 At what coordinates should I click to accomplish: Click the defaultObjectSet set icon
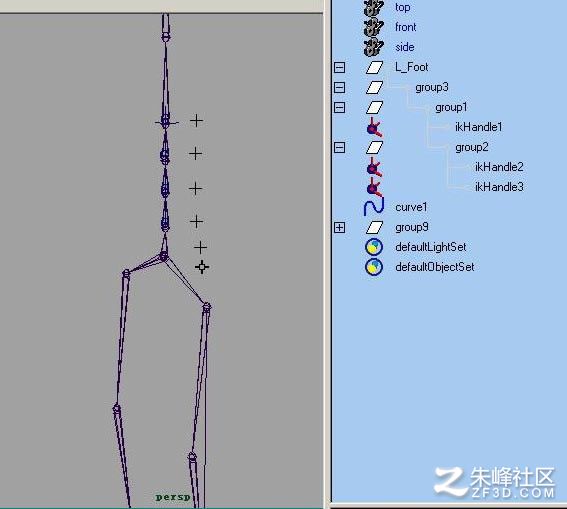(x=374, y=267)
